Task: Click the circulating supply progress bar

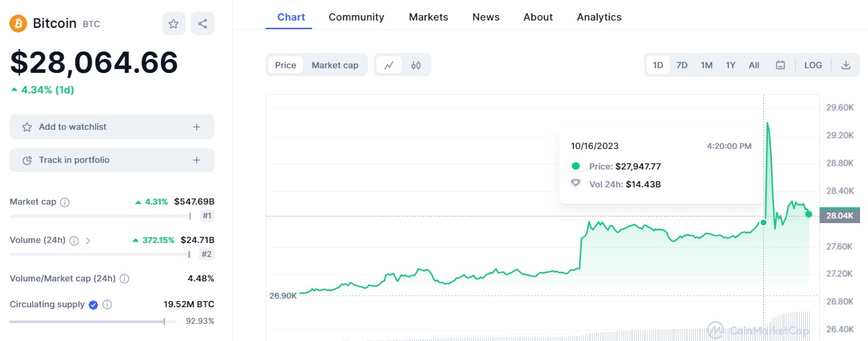Action: (x=93, y=321)
